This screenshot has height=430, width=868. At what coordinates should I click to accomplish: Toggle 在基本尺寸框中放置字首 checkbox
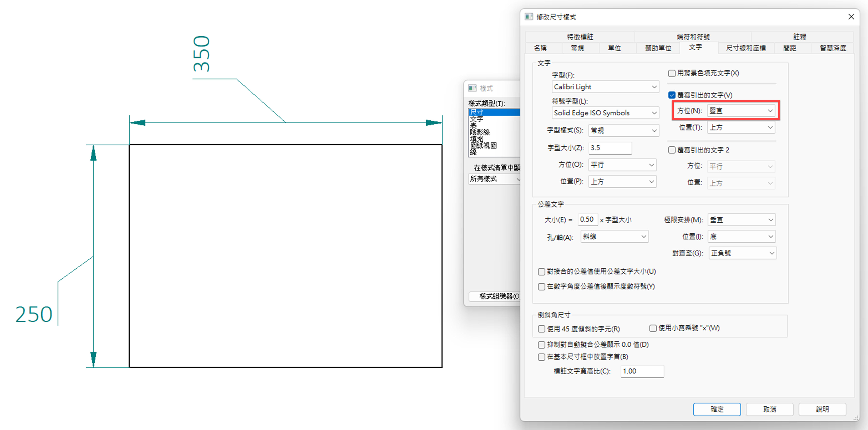tap(541, 357)
